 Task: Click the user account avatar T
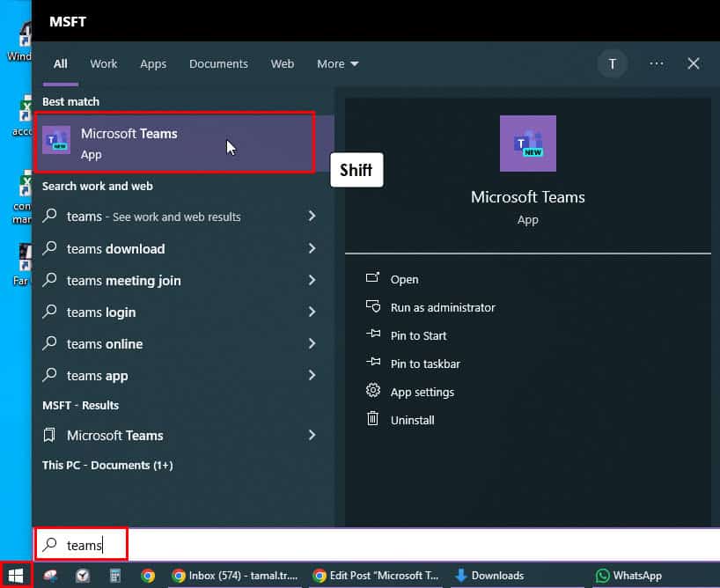click(612, 64)
